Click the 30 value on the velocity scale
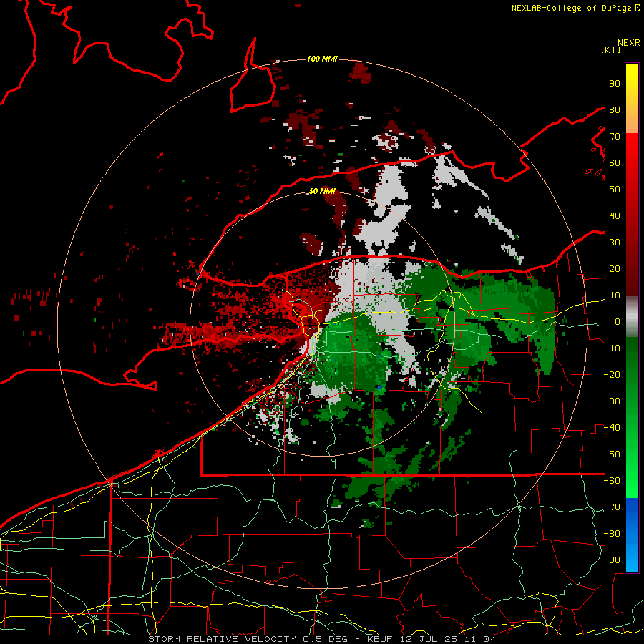 [615, 243]
